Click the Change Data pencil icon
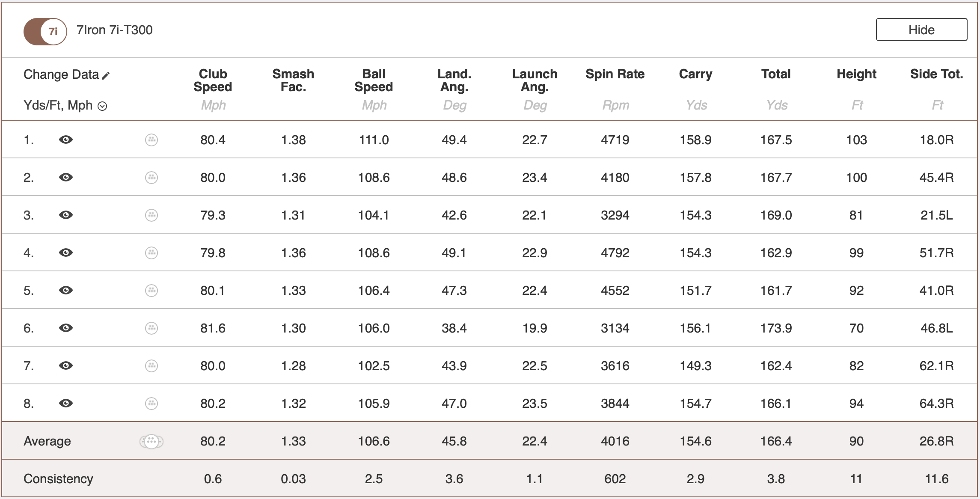Image resolution: width=980 pixels, height=499 pixels. pos(106,76)
